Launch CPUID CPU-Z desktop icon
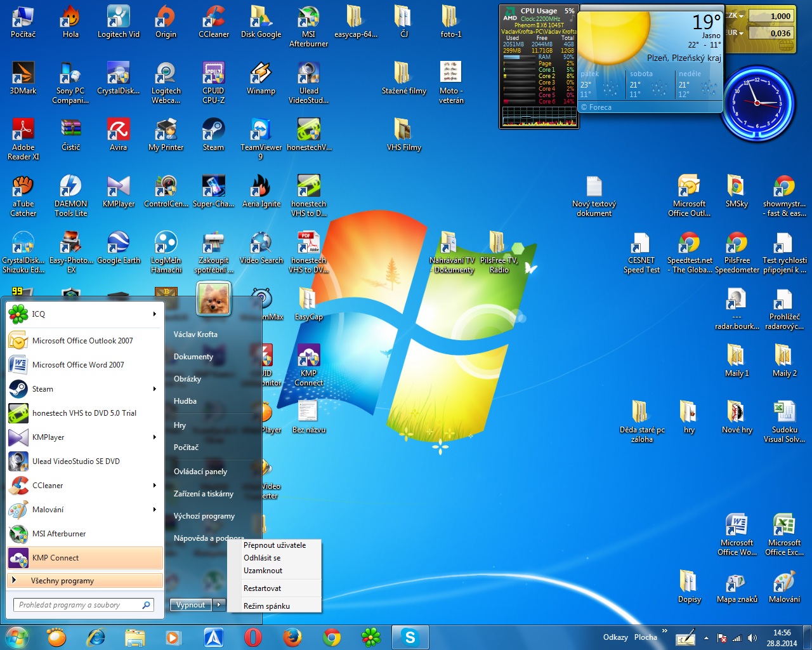The height and width of the screenshot is (650, 812). click(x=213, y=83)
